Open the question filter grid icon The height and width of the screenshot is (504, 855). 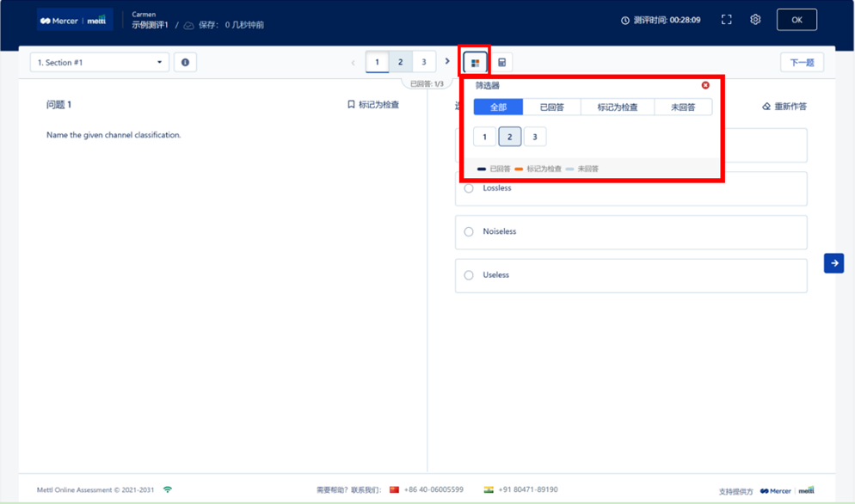click(x=475, y=63)
